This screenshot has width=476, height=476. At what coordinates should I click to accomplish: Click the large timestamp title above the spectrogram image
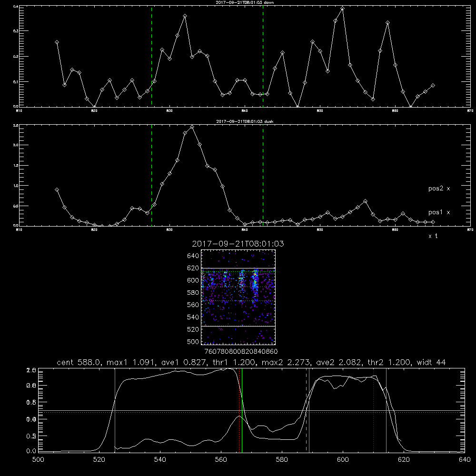tap(238, 244)
